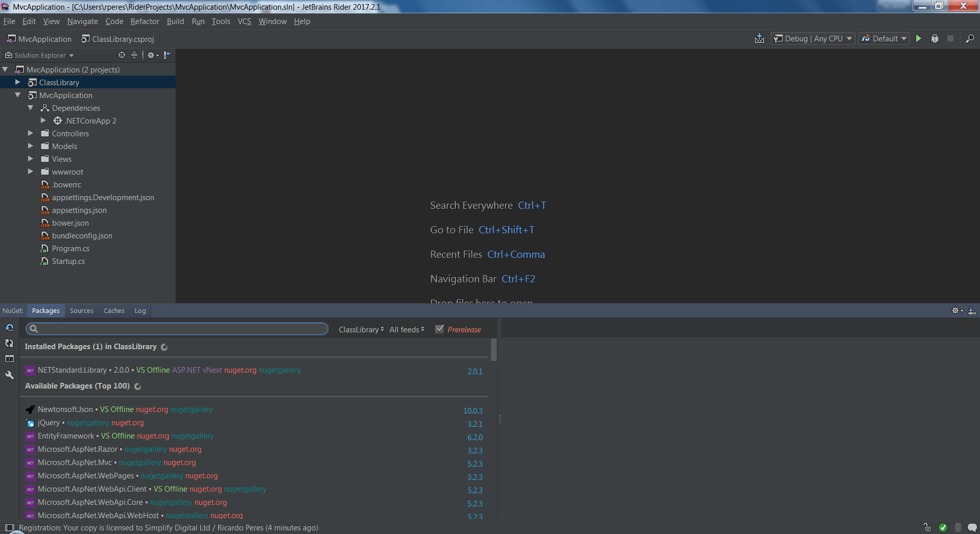Screen dimensions: 980x534
Task: Select Microsoft.AspNet.WebApi.Client package row
Action: tap(254, 489)
